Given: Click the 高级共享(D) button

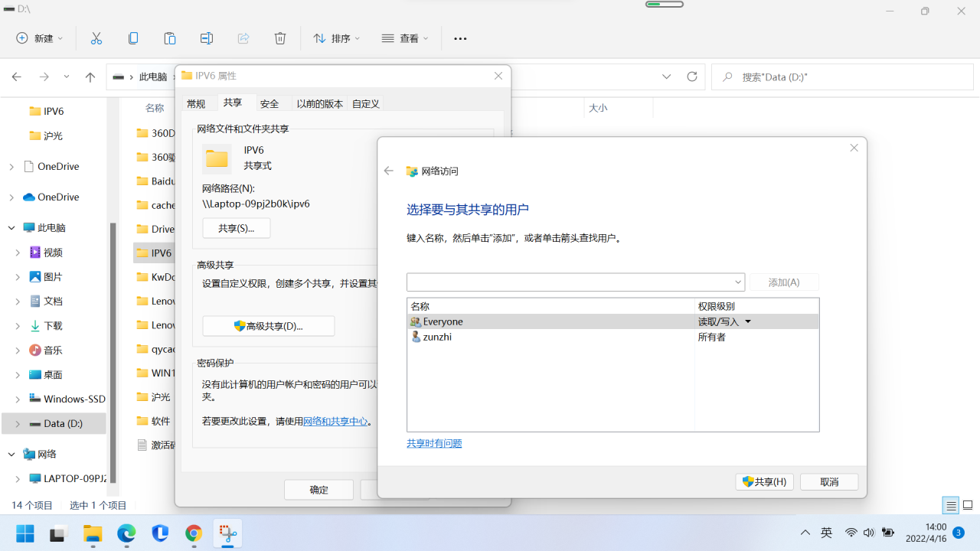Looking at the screenshot, I should pos(268,325).
